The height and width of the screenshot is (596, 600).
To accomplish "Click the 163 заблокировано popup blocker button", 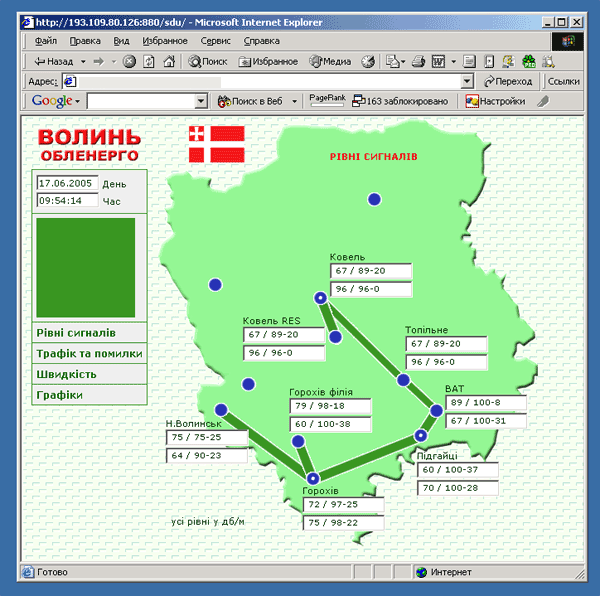I will [399, 101].
